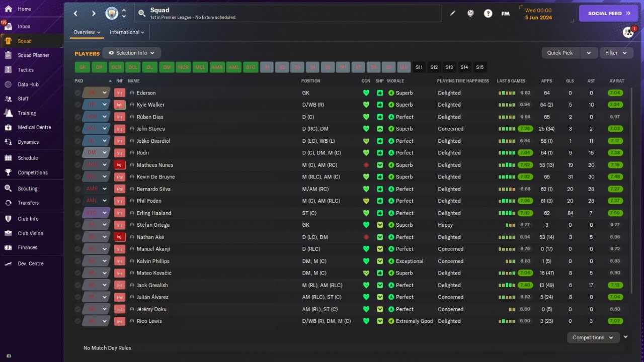Open the Social Feed
The image size is (644, 362).
point(608,14)
